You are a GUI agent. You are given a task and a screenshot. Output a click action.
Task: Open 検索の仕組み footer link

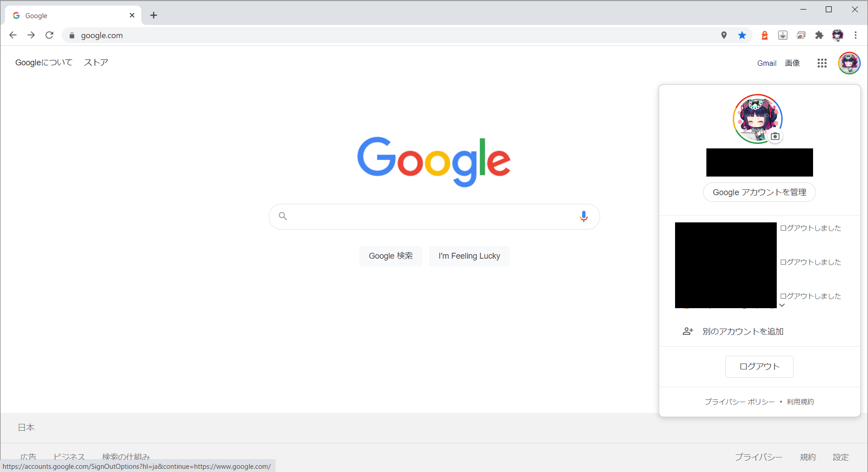click(x=126, y=457)
